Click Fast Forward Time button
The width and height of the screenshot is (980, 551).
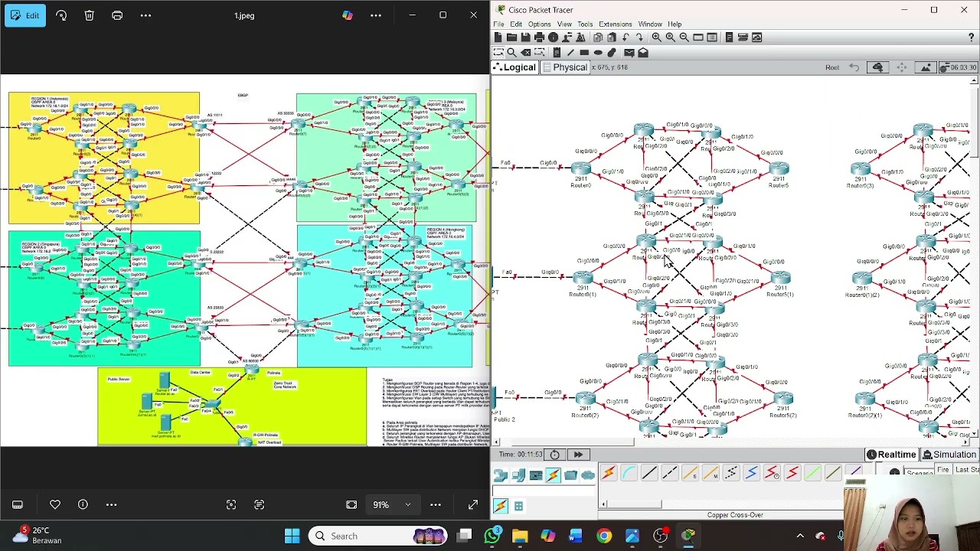point(578,455)
